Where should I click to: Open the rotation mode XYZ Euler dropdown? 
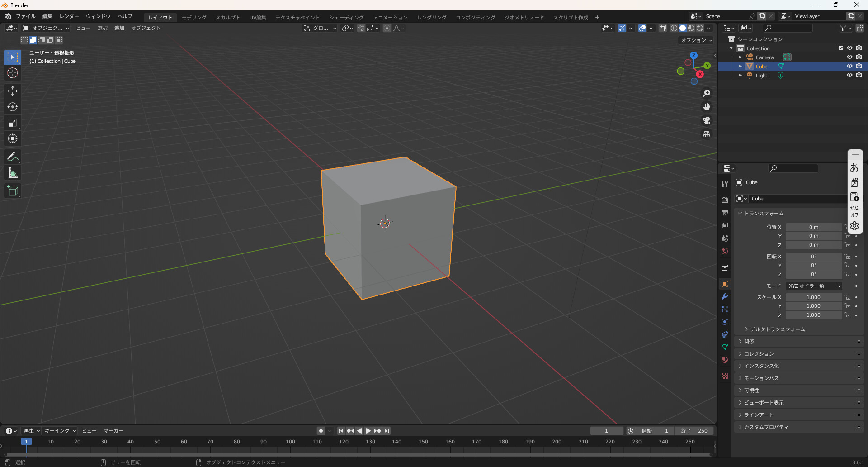(814, 286)
